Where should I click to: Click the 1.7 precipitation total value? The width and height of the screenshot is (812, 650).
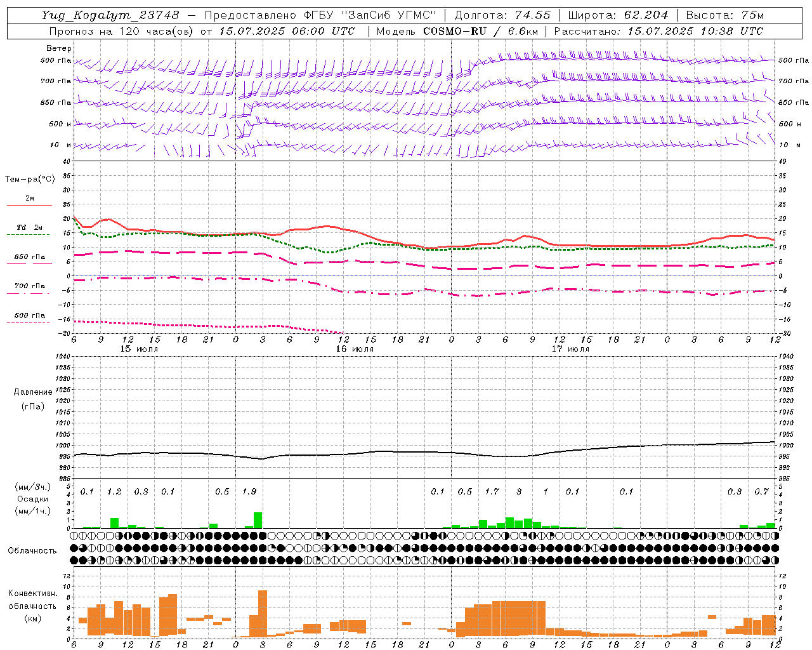492,492
